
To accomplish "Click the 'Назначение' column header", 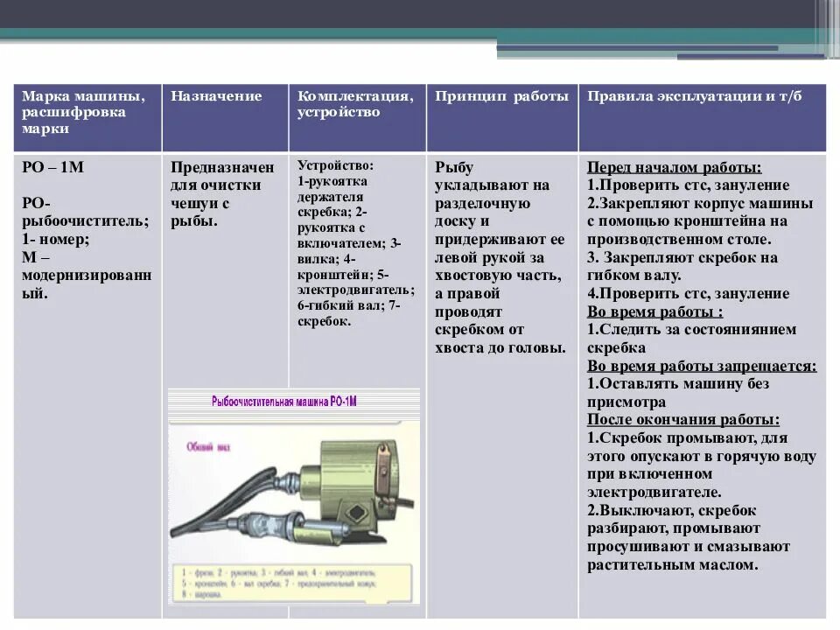I will 216,96.
